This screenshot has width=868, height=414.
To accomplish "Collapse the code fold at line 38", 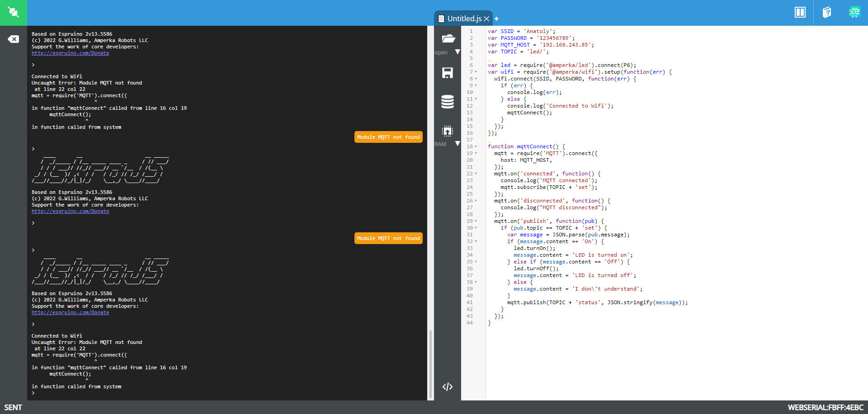I will pos(476,282).
